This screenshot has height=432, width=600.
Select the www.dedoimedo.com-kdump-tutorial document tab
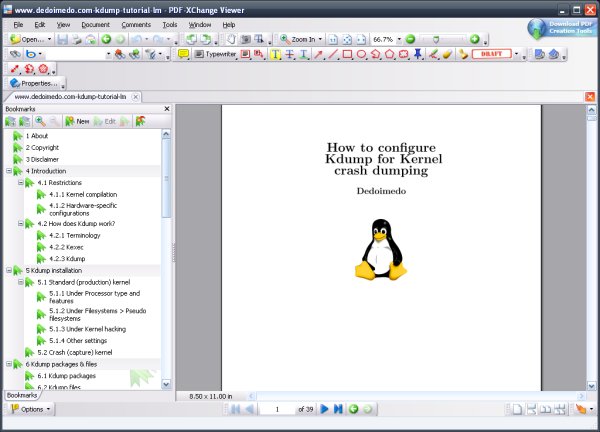70,97
